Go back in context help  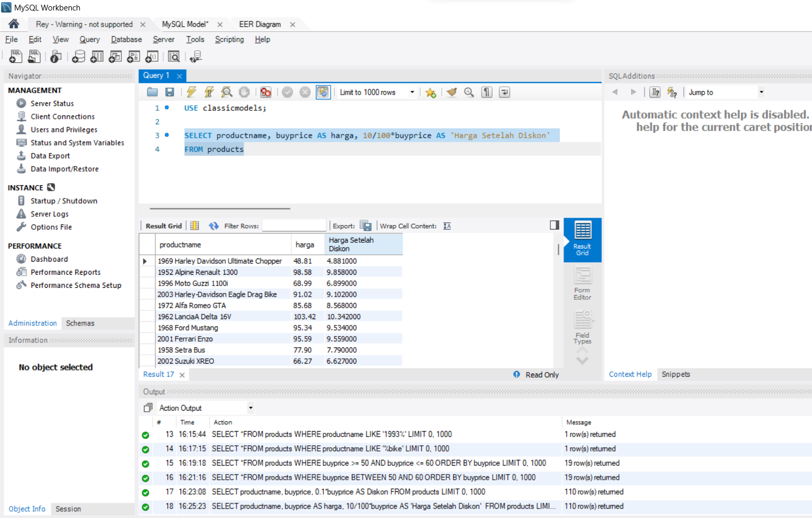(615, 92)
